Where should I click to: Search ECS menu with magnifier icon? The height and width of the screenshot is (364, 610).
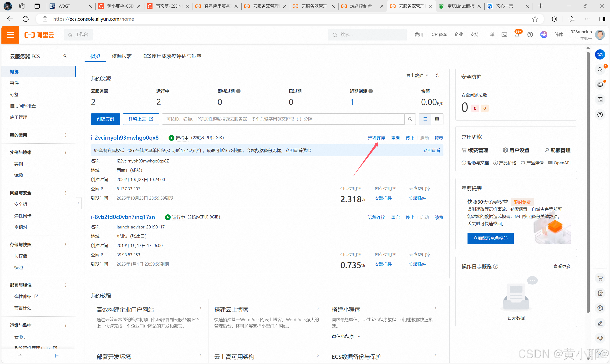65,56
